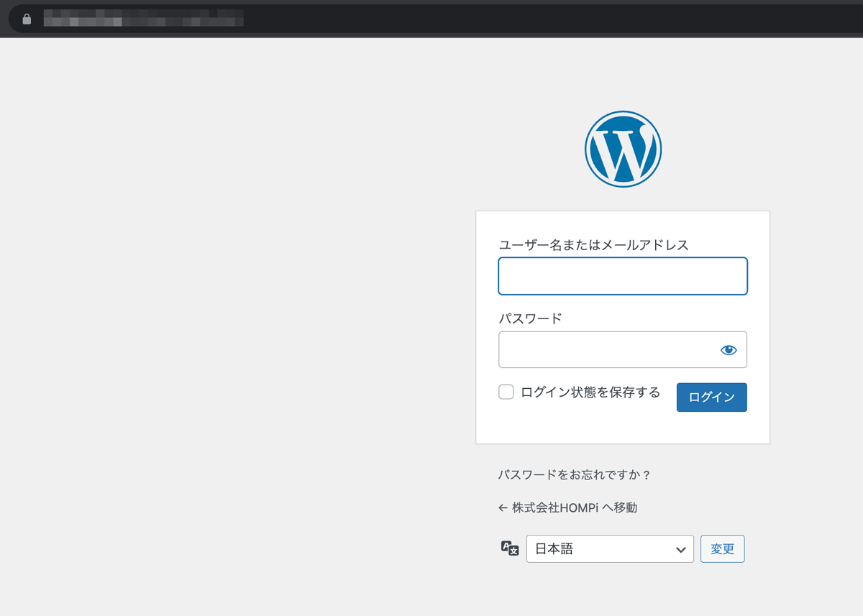Select the blurred URL in address bar
This screenshot has height=616, width=863.
[x=144, y=19]
